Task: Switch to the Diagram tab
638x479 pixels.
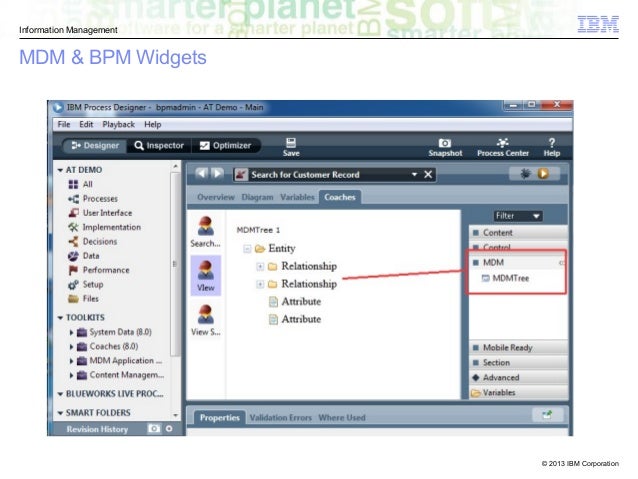Action: pyautogui.click(x=257, y=197)
